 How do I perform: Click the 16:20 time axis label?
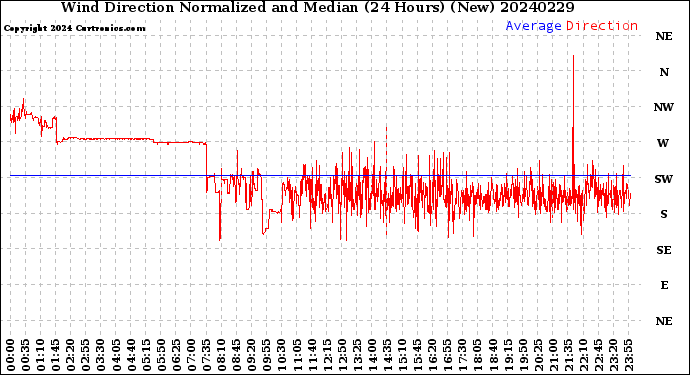coord(433,355)
